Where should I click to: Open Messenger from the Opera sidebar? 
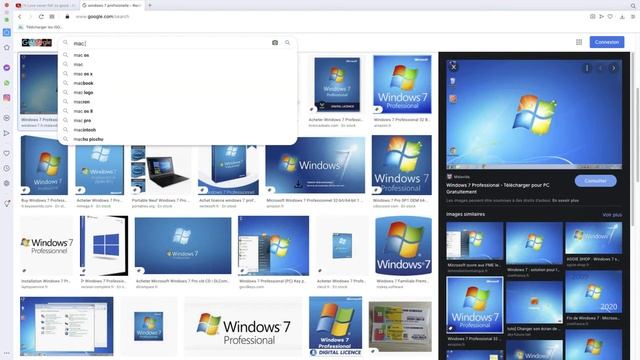[x=7, y=68]
